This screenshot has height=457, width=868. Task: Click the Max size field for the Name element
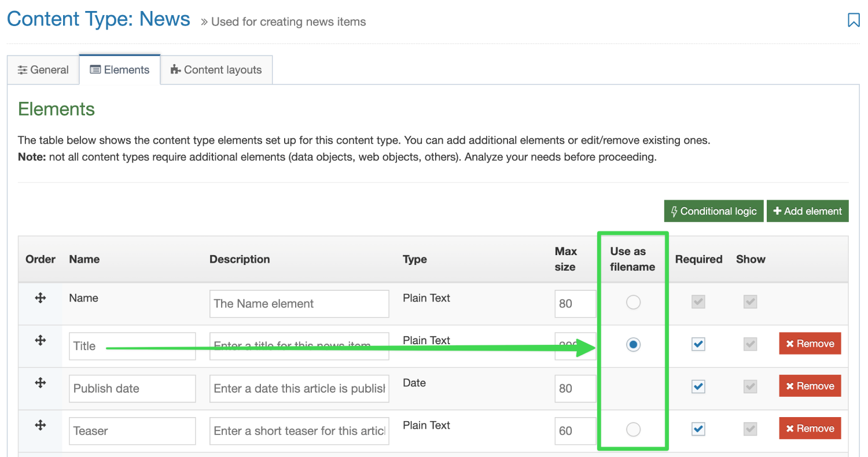click(x=575, y=303)
